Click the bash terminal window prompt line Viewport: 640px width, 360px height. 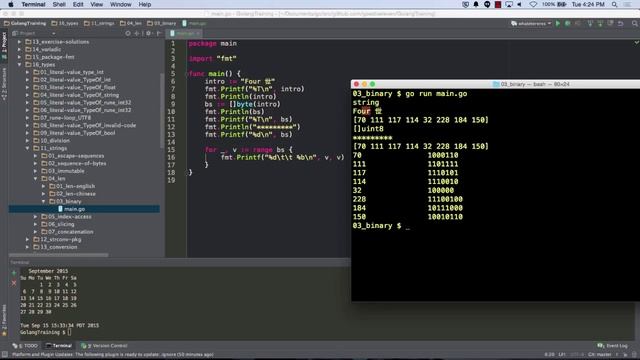click(381, 226)
